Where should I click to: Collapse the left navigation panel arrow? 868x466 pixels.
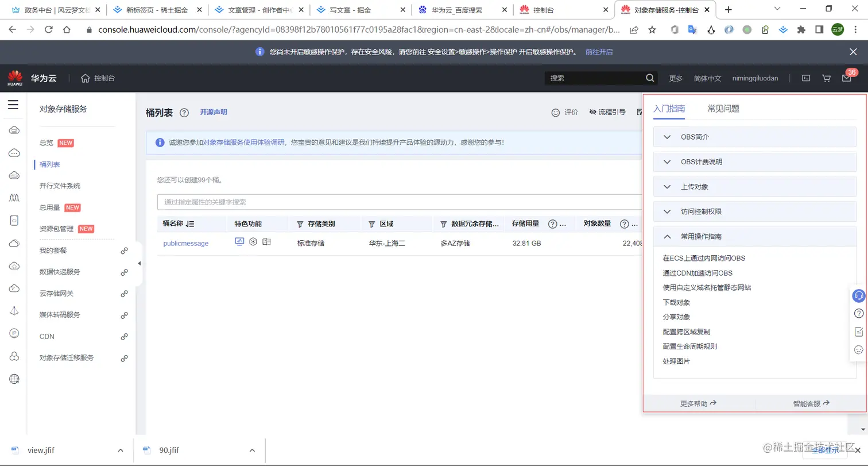139,263
